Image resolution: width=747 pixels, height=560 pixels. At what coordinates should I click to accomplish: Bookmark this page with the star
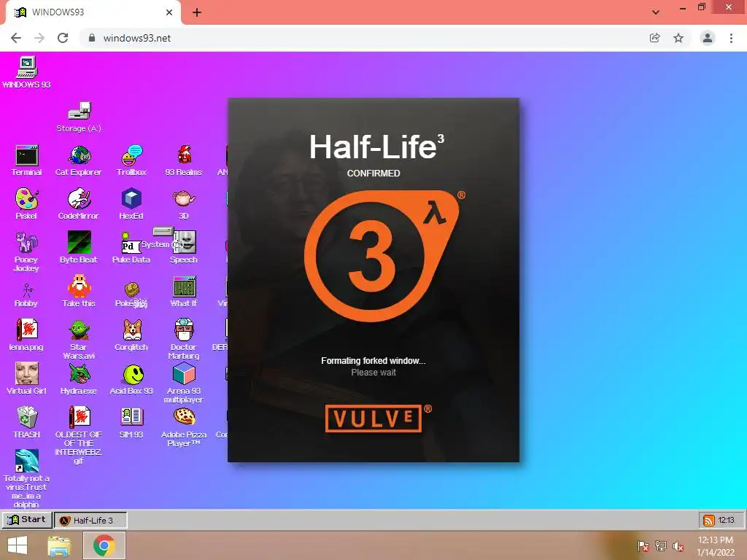pos(678,38)
